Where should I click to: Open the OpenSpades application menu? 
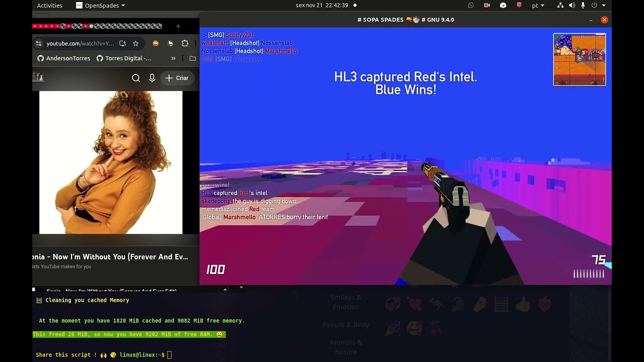[101, 6]
